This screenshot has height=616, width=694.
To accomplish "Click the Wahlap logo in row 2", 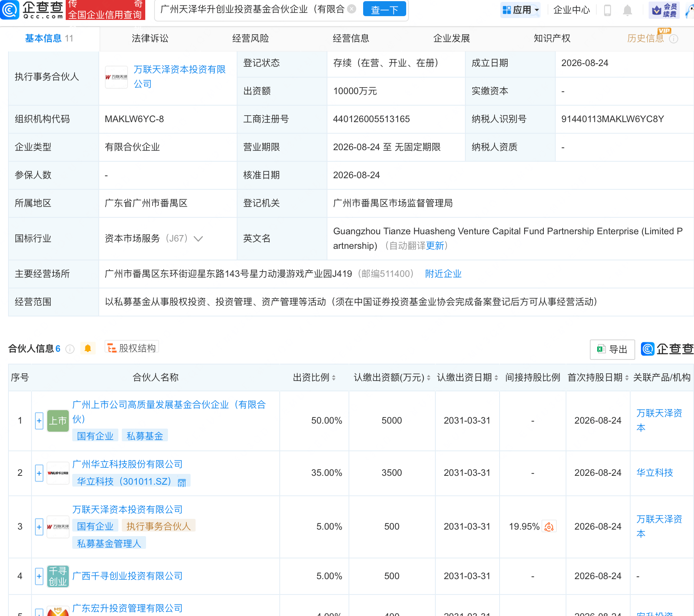I will [x=58, y=473].
